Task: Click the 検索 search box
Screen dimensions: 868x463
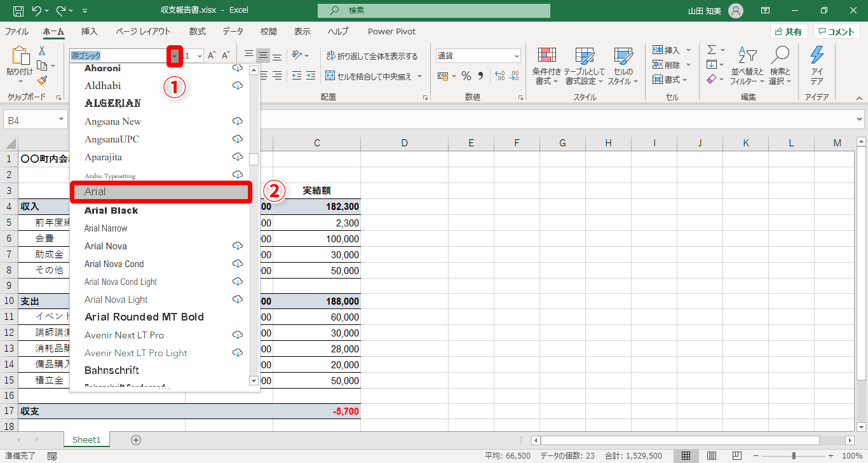Action: 434,11
